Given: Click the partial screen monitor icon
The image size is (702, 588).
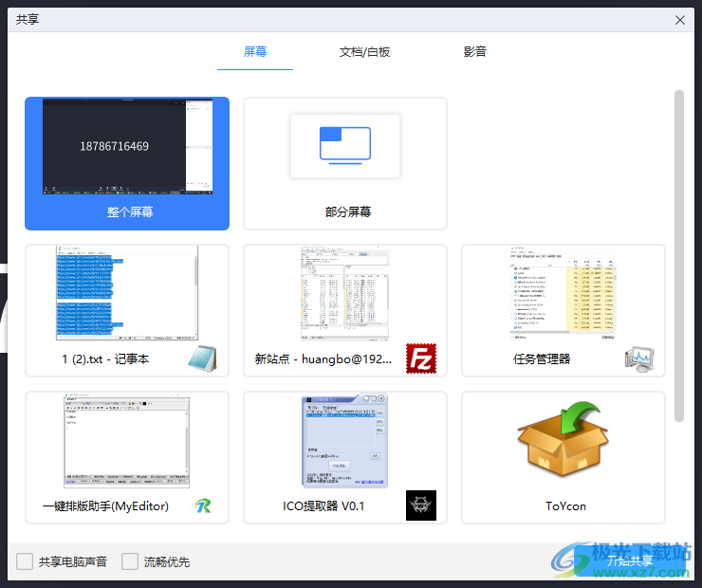Looking at the screenshot, I should 345,146.
